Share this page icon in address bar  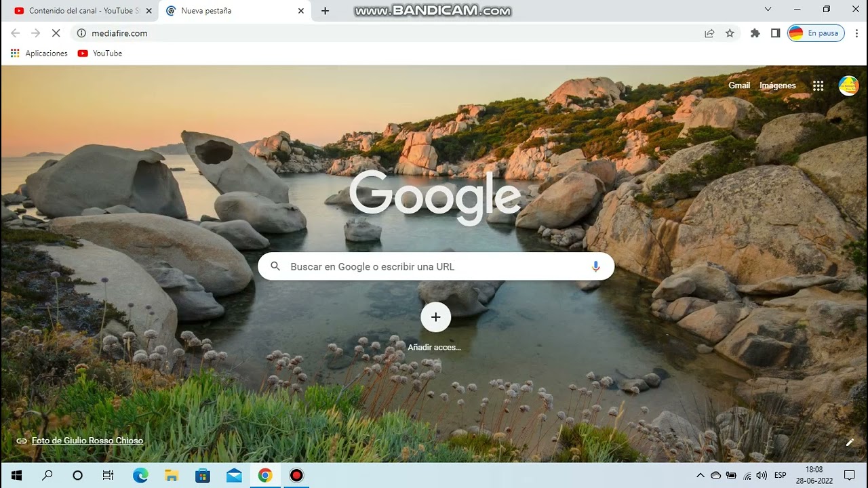point(709,33)
